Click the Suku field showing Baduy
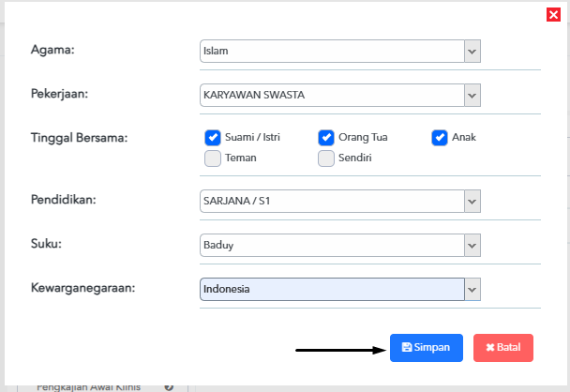Screen dimensions: 570x392 [x=332, y=245]
